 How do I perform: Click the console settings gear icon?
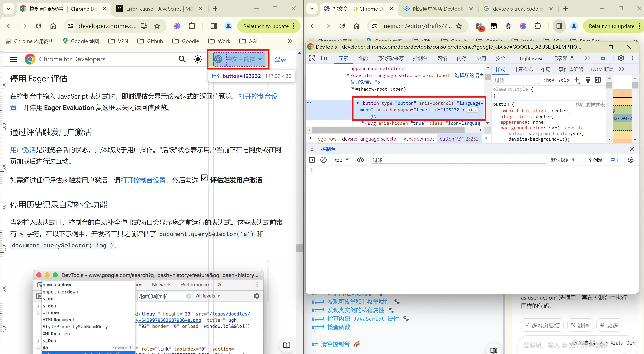(x=630, y=160)
